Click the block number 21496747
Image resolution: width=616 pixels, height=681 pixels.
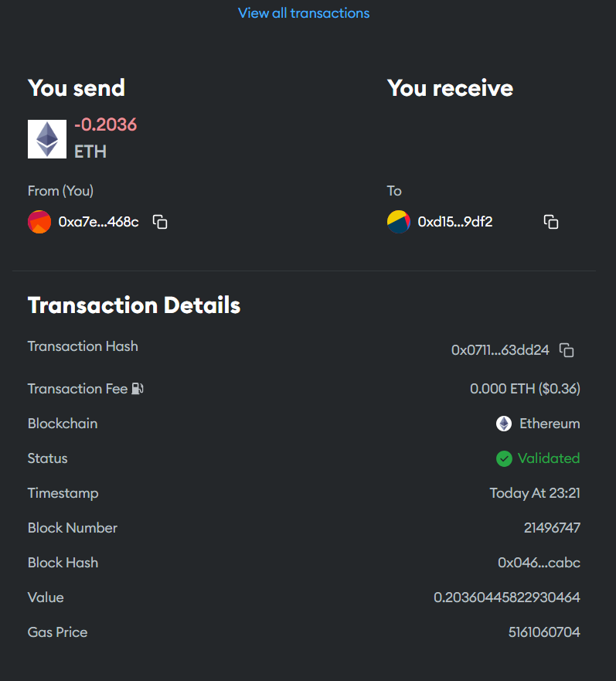pyautogui.click(x=552, y=528)
